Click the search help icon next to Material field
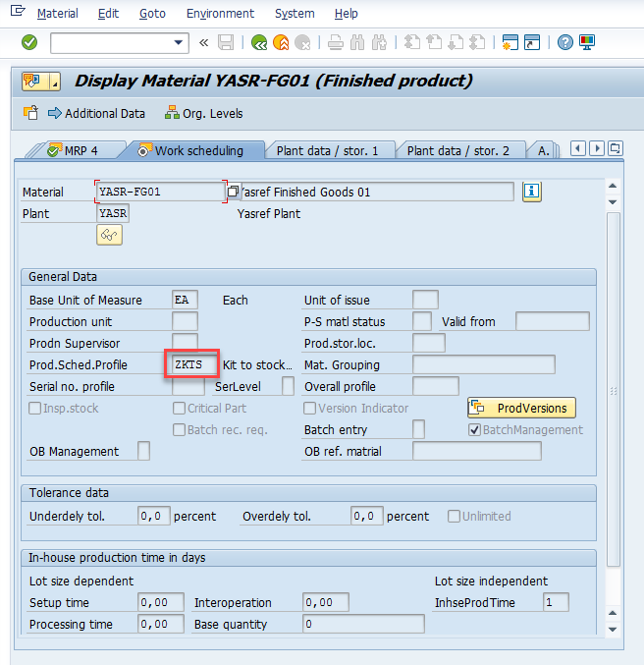 [233, 192]
